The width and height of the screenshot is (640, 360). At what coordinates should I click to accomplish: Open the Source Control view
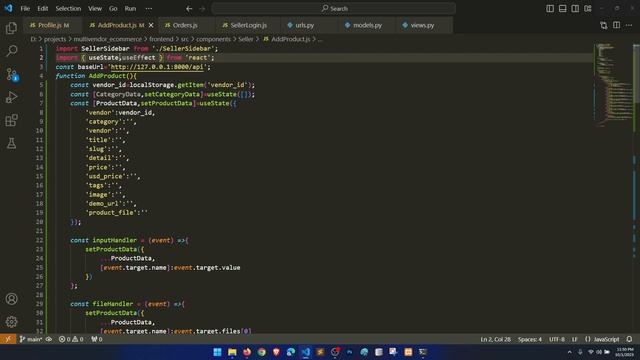tap(11, 74)
